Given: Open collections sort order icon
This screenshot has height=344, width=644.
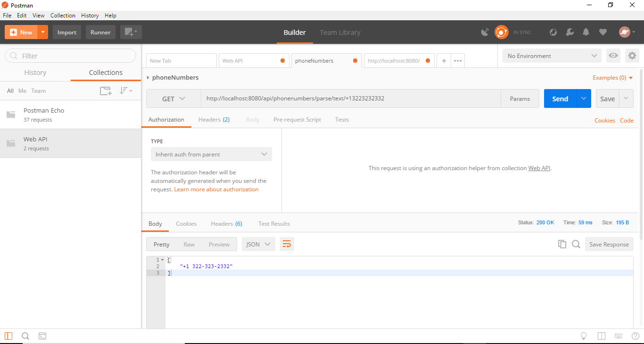Looking at the screenshot, I should [125, 90].
